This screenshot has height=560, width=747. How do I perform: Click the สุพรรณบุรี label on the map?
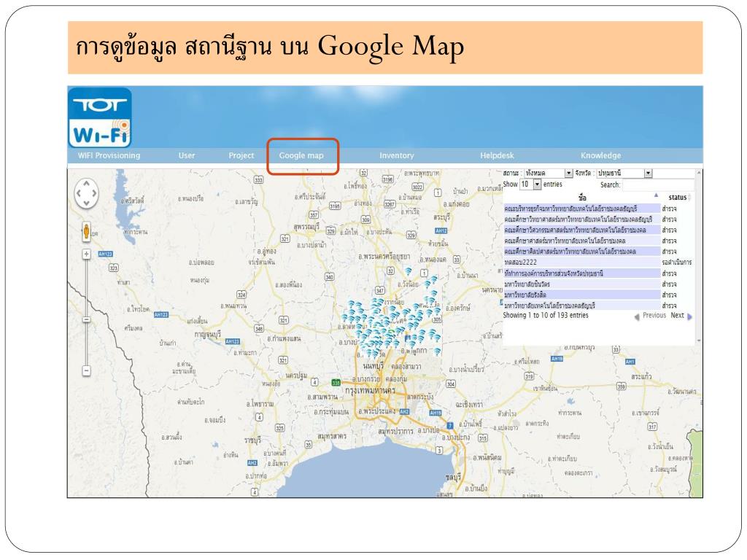click(x=307, y=227)
